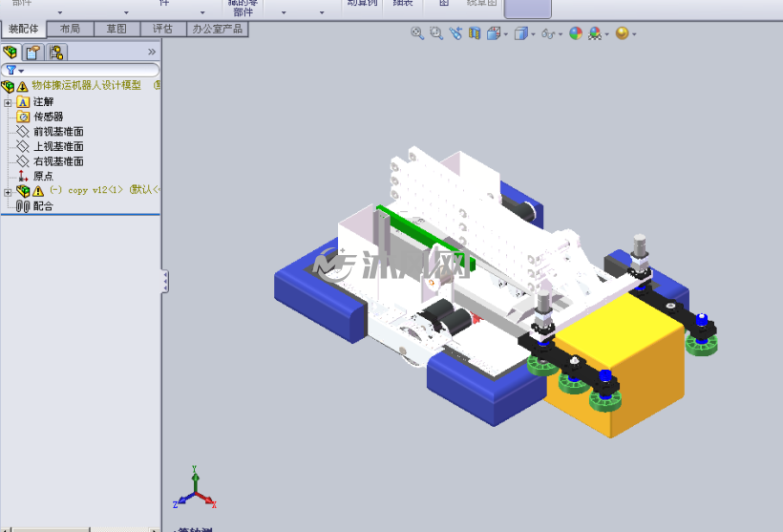Viewport: 783px width, 532px height.
Task: Click the Previous View icon
Action: pos(455,33)
